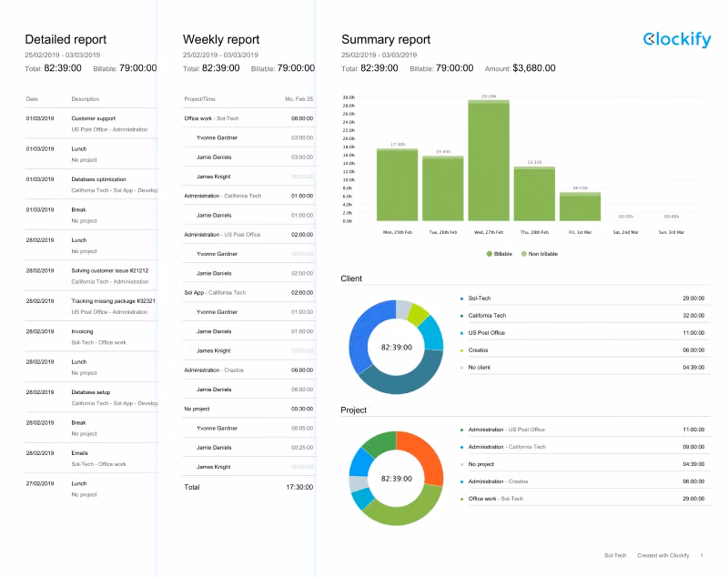Click the Client donut chart center total
The width and height of the screenshot is (728, 577).
396,347
